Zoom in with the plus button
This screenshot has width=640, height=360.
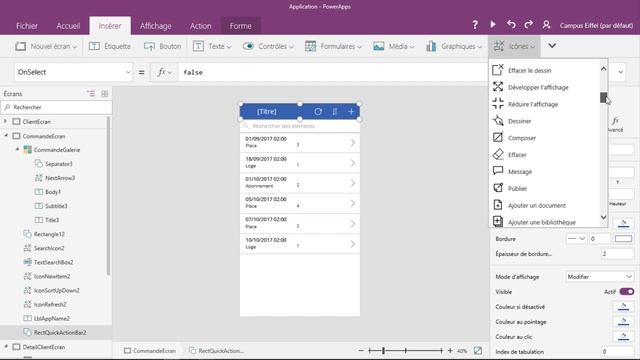450,350
